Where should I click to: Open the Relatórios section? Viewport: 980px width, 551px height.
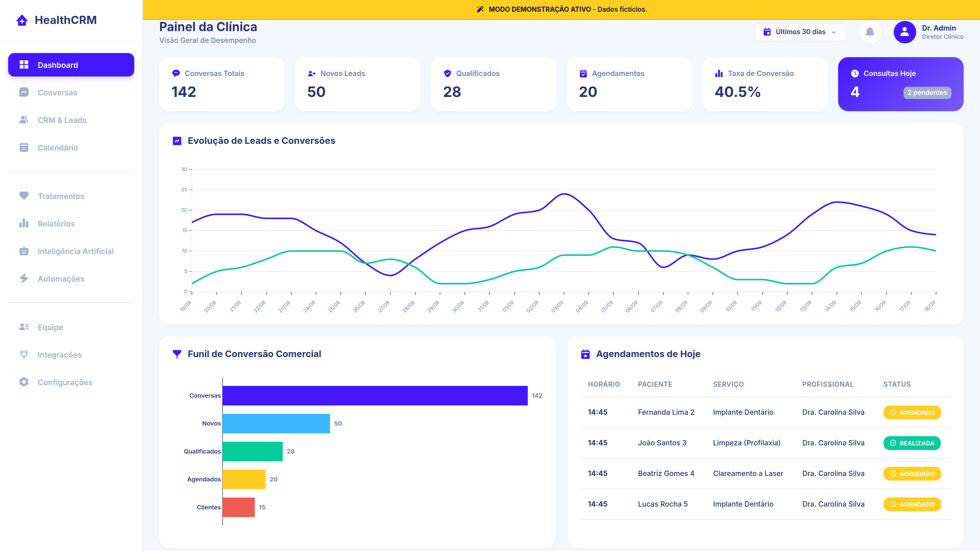[71, 223]
